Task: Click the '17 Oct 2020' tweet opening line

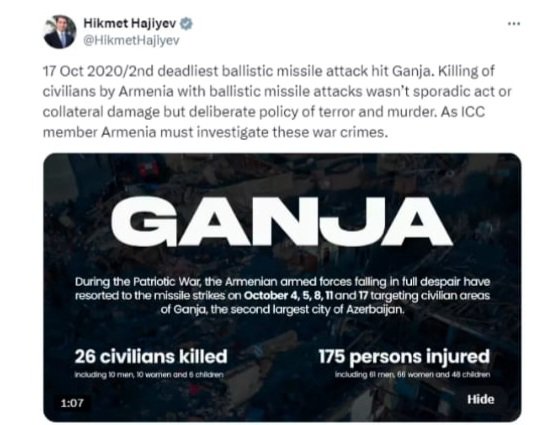Action: 269,71
